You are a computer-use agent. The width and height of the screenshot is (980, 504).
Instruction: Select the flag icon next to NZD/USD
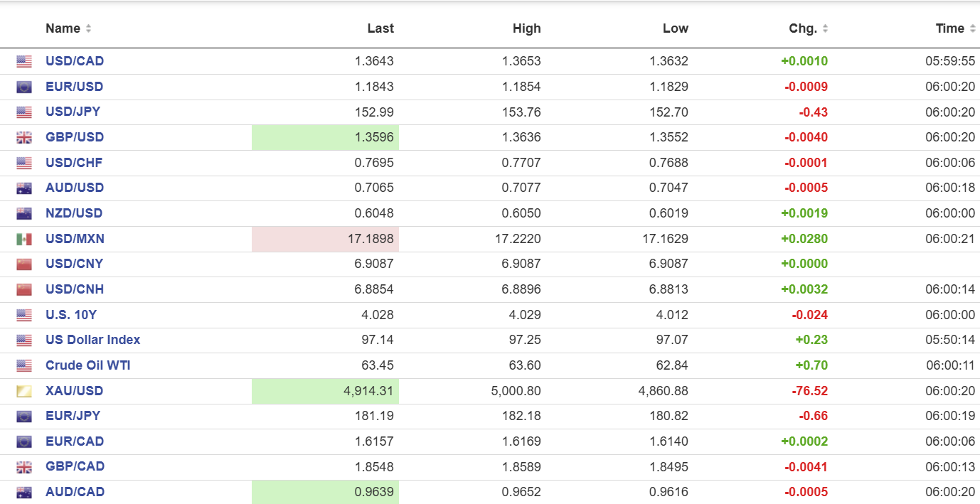24,213
